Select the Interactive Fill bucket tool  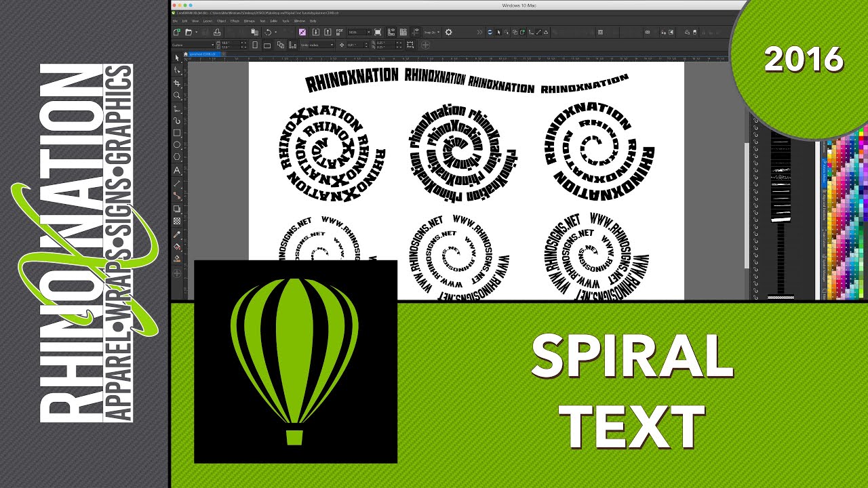pos(177,247)
